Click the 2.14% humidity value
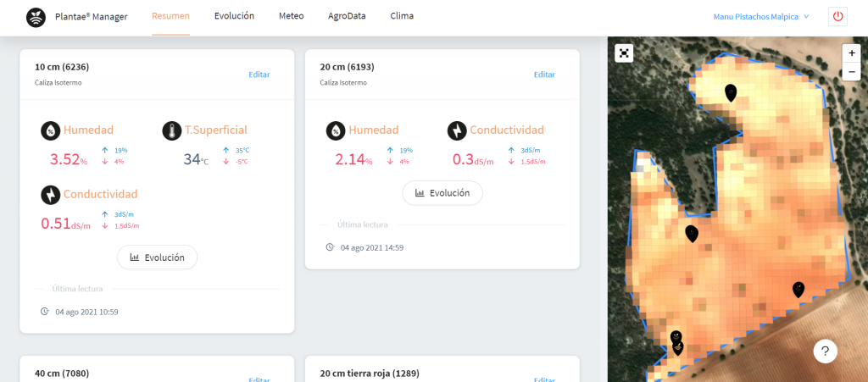 tap(353, 160)
